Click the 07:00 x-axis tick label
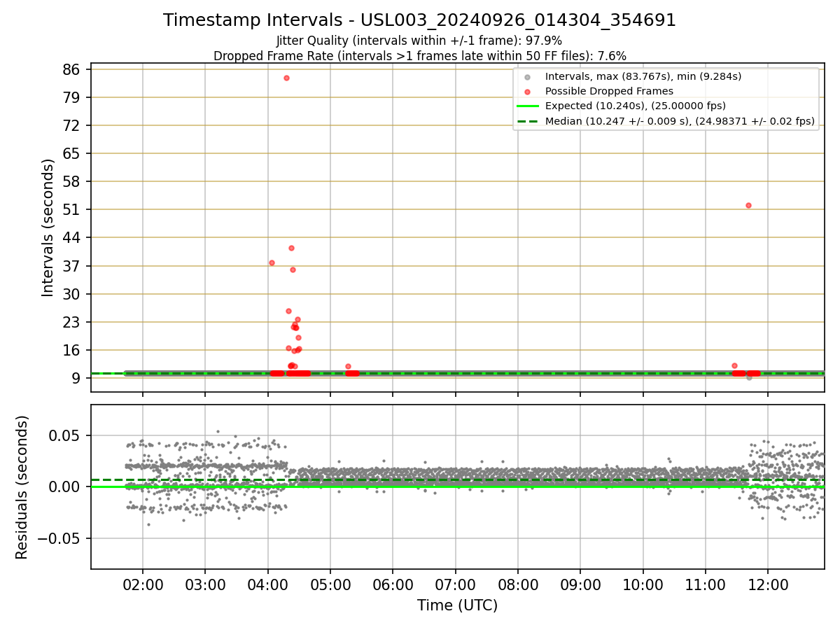The width and height of the screenshot is (840, 630). [455, 584]
